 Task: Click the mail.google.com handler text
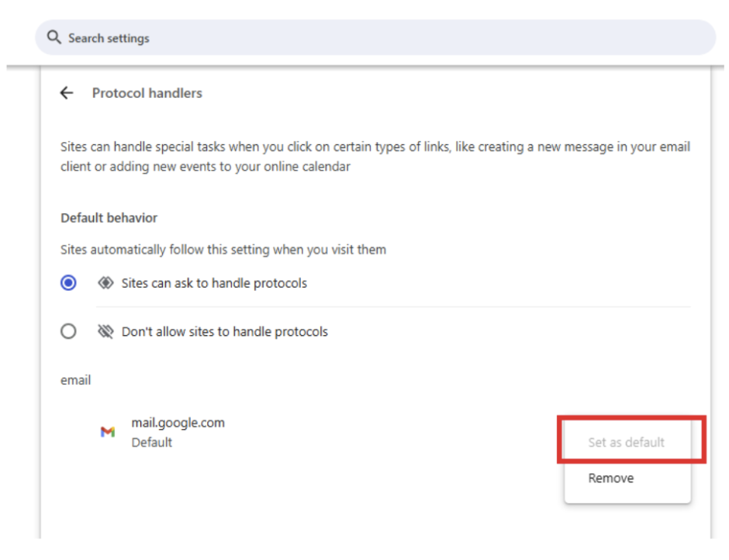tap(178, 422)
